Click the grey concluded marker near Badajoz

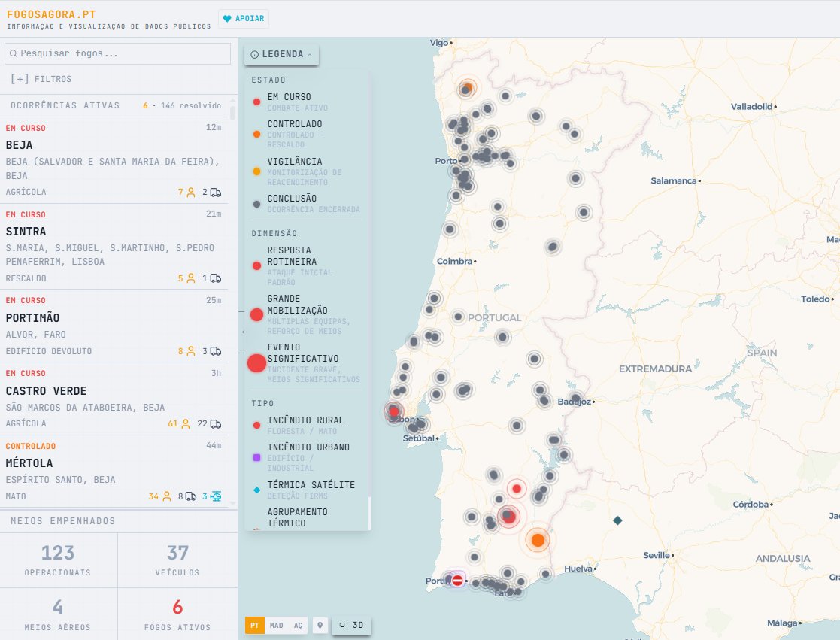(575, 399)
